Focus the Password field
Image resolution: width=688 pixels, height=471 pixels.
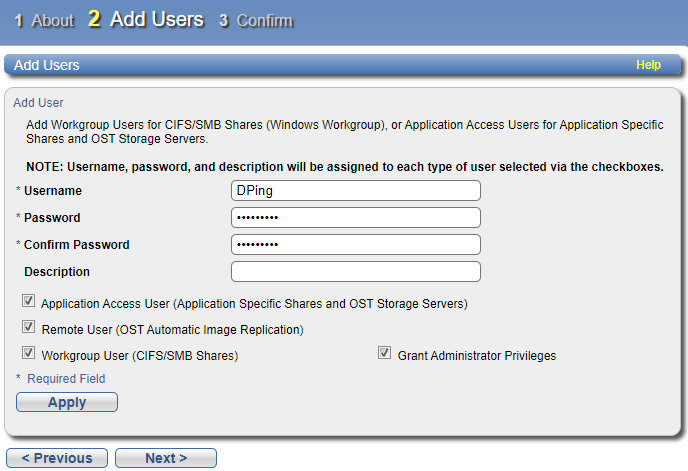point(355,218)
